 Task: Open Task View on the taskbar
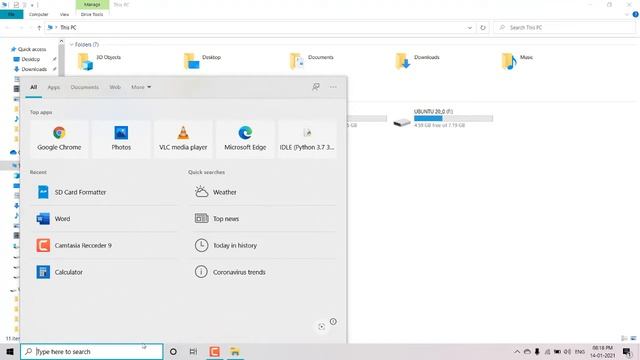[x=193, y=351]
